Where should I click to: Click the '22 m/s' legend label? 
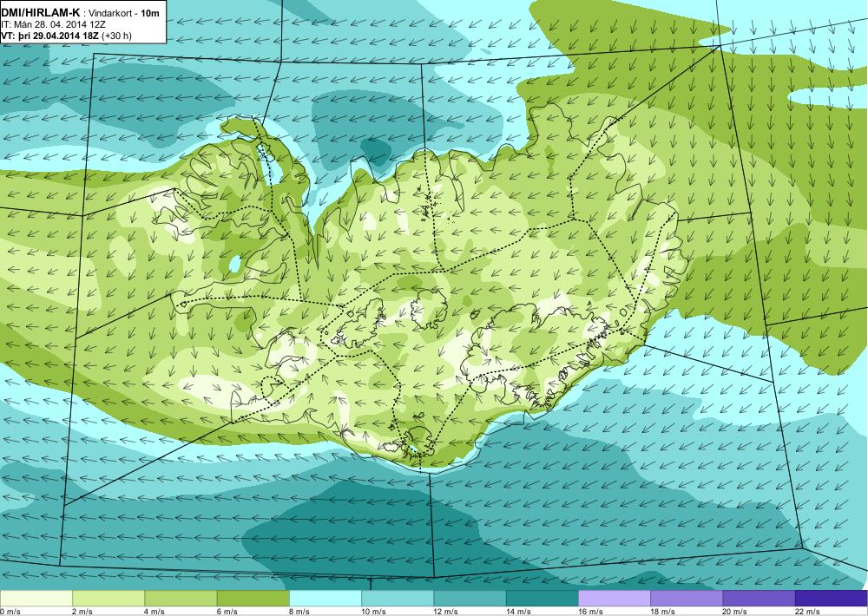807,612
